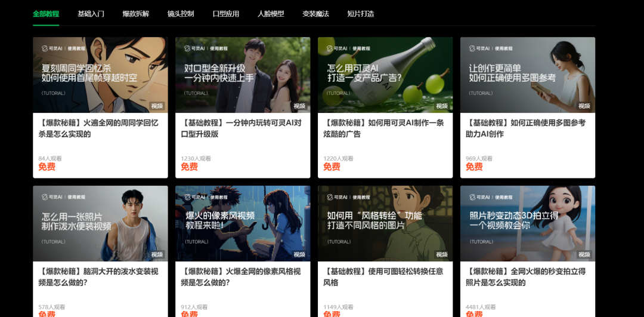Click title 如何用可灵AI制作一条炫酷的广告
This screenshot has width=644, height=317.
383,128
